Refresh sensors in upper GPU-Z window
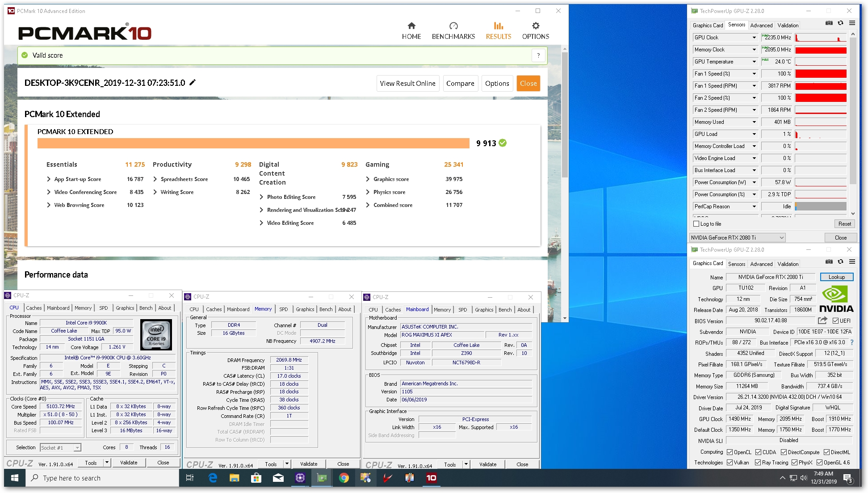 click(x=840, y=23)
